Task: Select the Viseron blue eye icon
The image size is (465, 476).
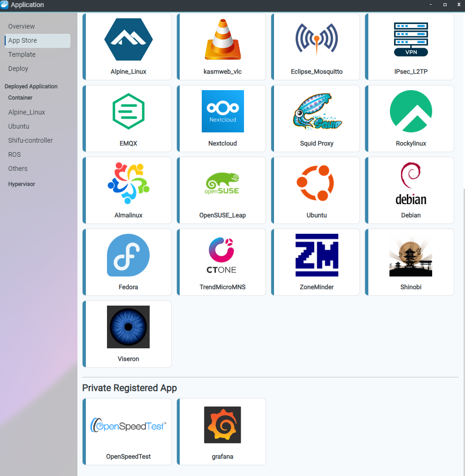Action: [x=129, y=327]
